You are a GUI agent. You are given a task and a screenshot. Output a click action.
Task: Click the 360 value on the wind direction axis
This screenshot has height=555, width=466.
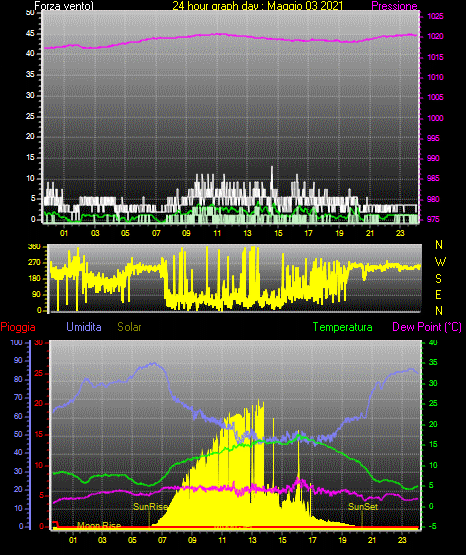(35, 247)
